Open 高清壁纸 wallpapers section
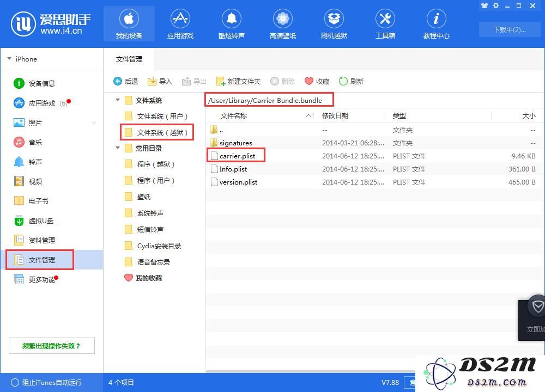545x392 pixels. point(282,23)
